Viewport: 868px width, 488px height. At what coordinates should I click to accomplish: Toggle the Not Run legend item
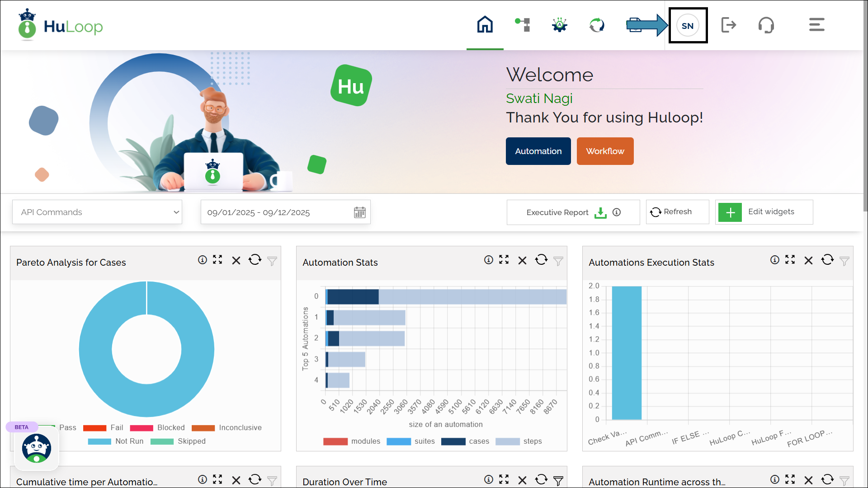coord(129,441)
